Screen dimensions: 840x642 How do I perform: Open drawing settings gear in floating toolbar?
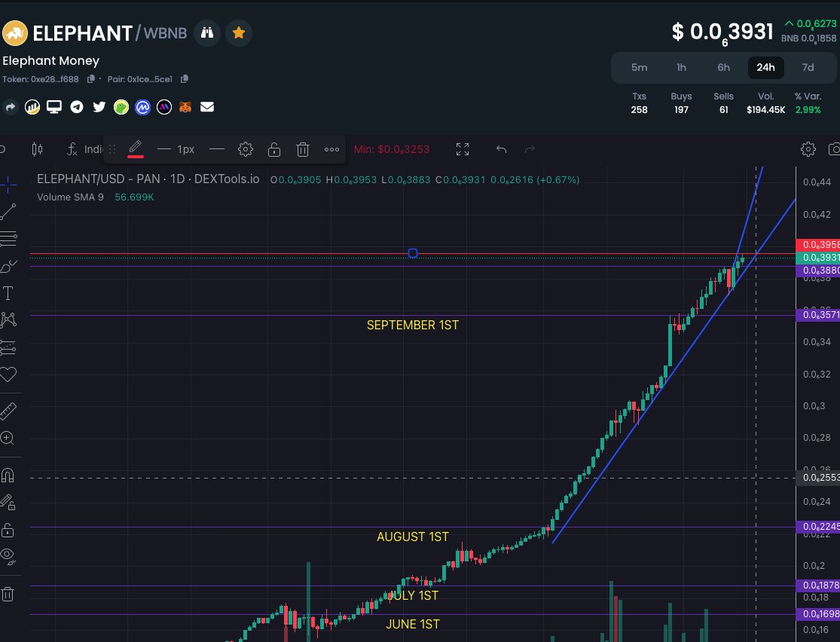coord(246,149)
